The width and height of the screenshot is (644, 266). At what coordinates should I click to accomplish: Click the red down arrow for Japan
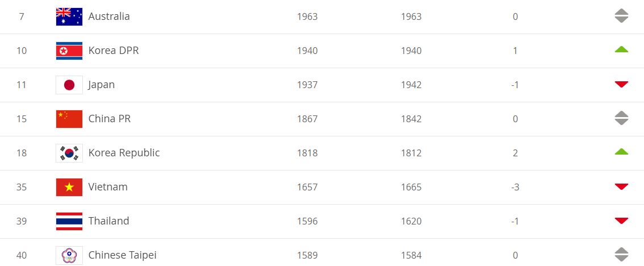(621, 84)
